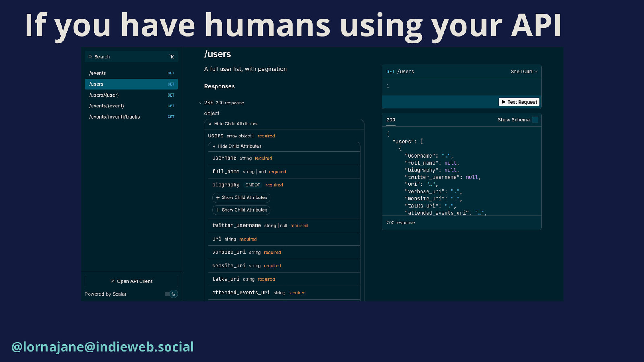The height and width of the screenshot is (362, 644).
Task: Follow the Powered by Scalar link
Action: pos(105,294)
